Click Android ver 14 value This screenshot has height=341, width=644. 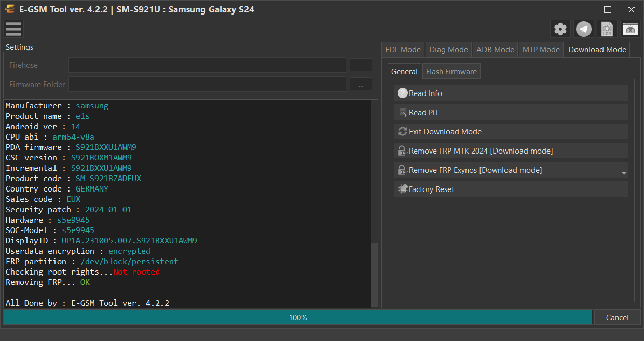(76, 127)
